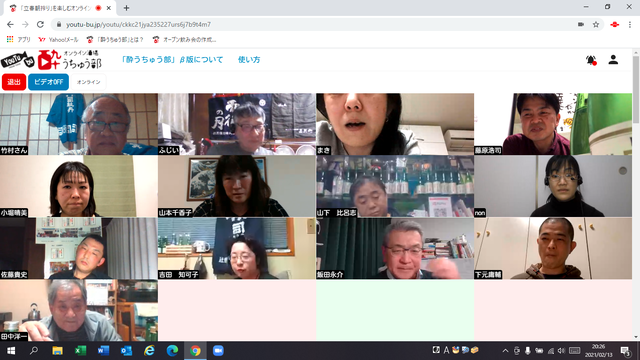Viewport: 640px width, 360px height.
Task: Launch Excel from the taskbar
Action: [x=80, y=351]
